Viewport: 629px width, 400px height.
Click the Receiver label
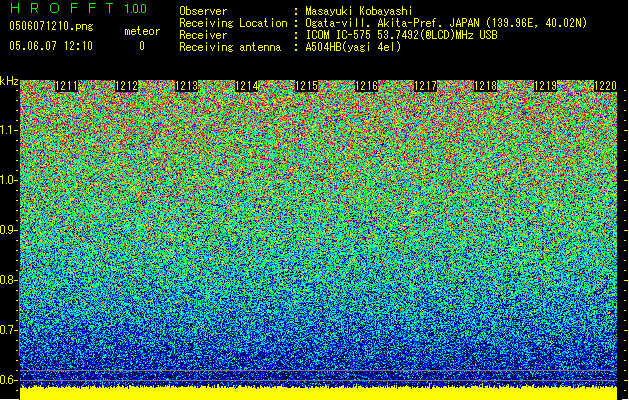pos(203,35)
